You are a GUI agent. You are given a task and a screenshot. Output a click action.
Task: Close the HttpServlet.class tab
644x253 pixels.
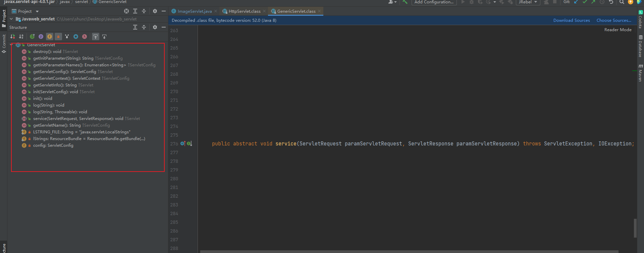(264, 11)
